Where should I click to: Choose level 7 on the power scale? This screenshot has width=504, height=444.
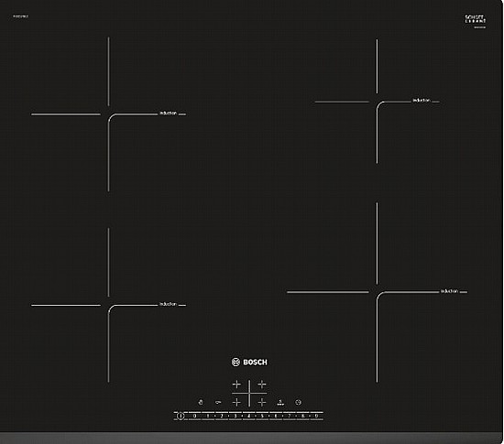click(x=290, y=416)
